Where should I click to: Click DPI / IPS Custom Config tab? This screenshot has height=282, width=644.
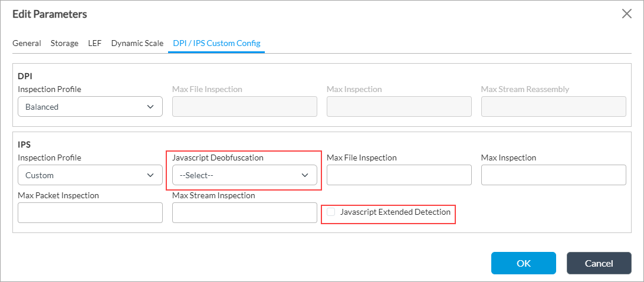tap(216, 43)
